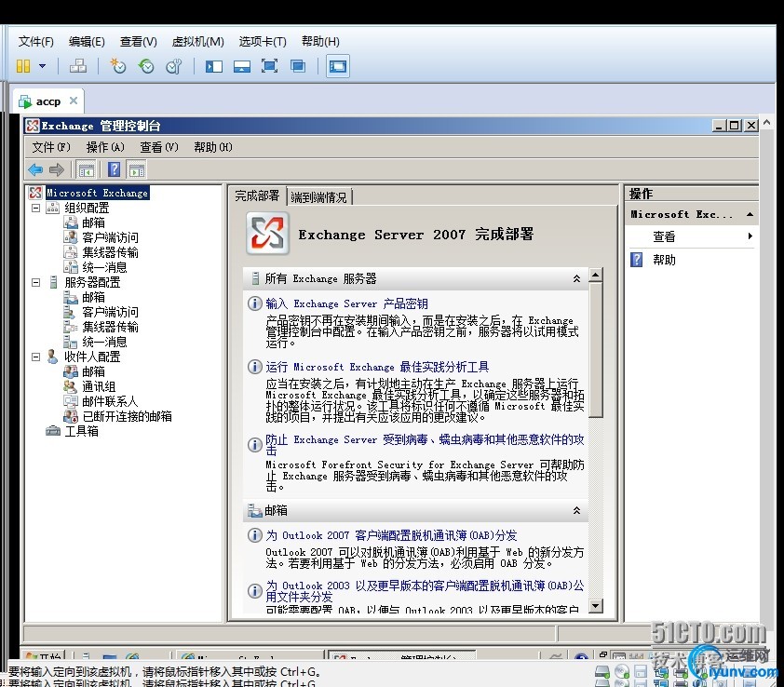The image size is (784, 687).
Task: Click the question-mark Help icon in Exchange toolbar
Action: tap(114, 170)
